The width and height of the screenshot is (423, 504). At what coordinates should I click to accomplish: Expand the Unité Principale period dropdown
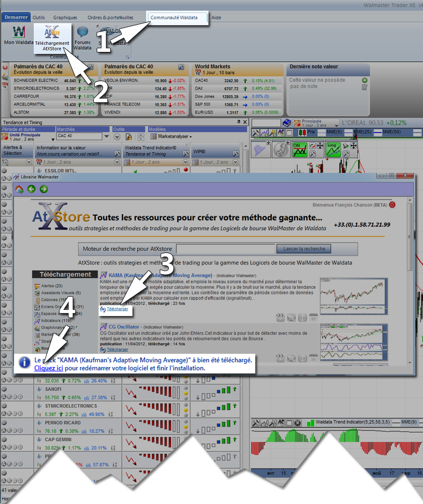(53, 139)
